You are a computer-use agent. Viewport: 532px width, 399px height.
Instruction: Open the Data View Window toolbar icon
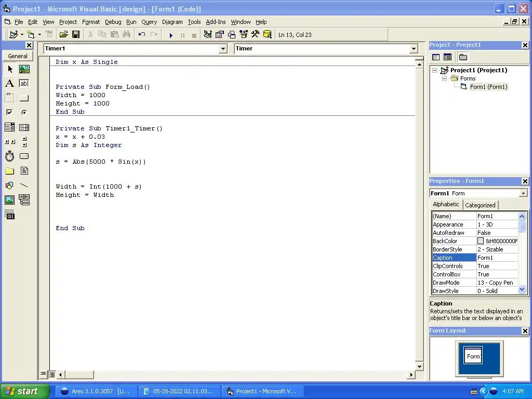coord(268,35)
